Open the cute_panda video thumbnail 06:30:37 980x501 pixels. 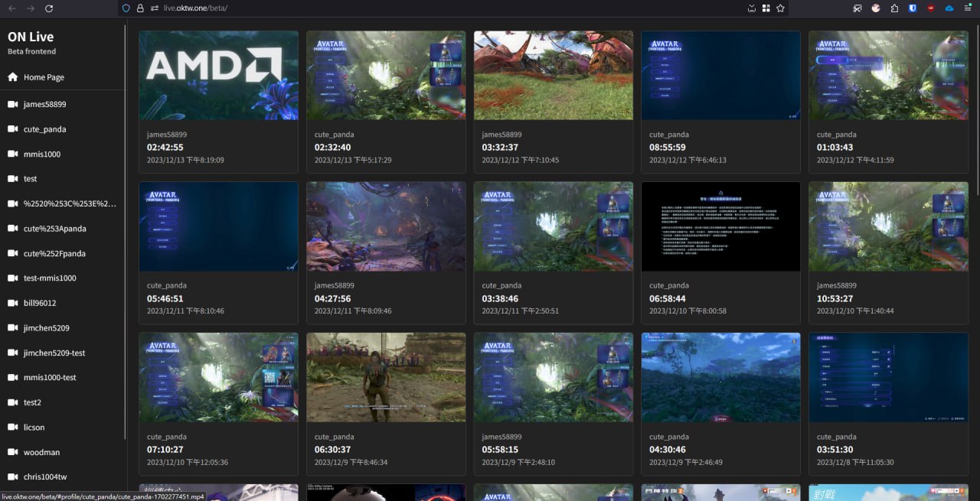(386, 378)
